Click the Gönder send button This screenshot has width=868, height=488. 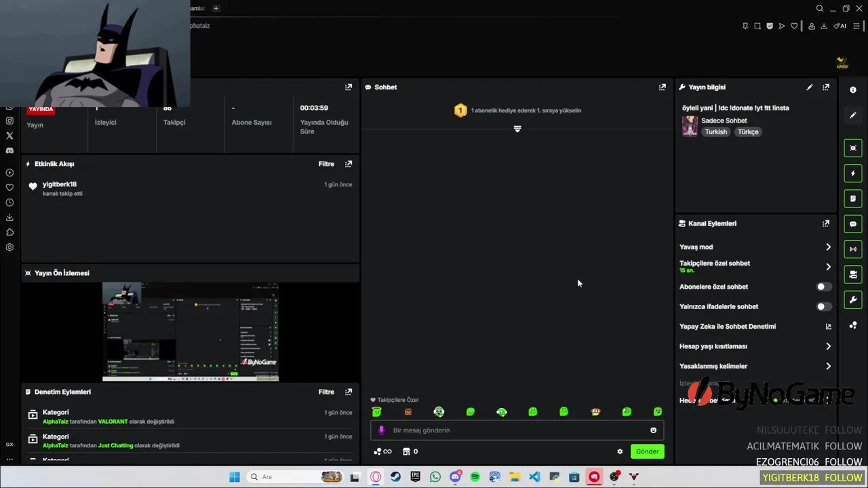tap(647, 451)
